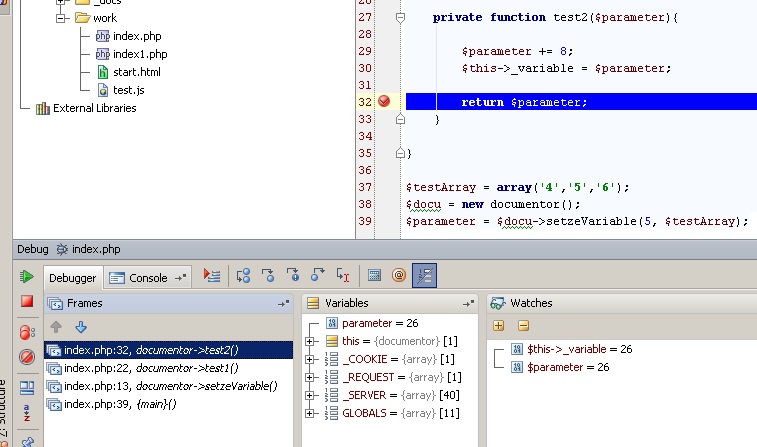
Task: Click the alphabetical sort icon
Action: [27, 413]
